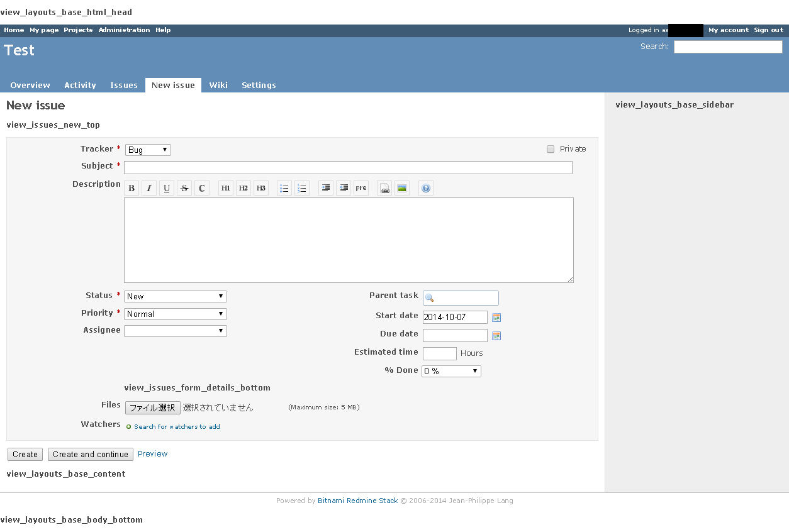Screen dimensions: 789x532
Task: Enable the Private checkbox
Action: tap(549, 148)
